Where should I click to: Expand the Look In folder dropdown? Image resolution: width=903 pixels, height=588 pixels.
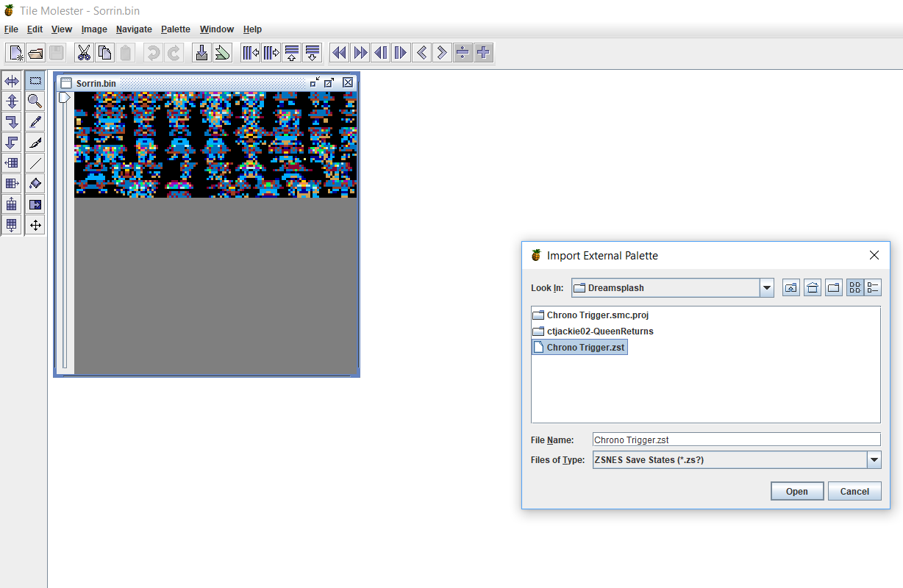click(x=767, y=288)
